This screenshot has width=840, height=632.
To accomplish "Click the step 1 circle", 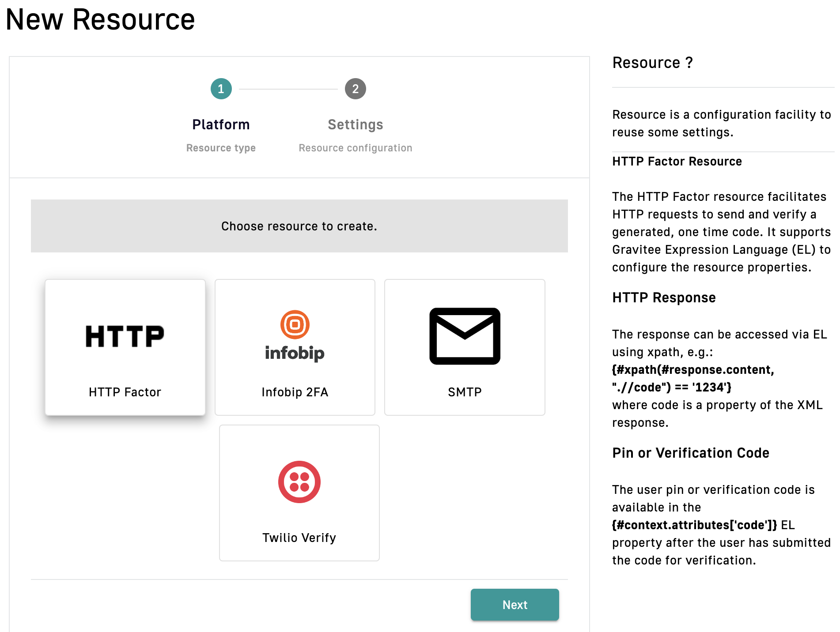I will point(221,89).
